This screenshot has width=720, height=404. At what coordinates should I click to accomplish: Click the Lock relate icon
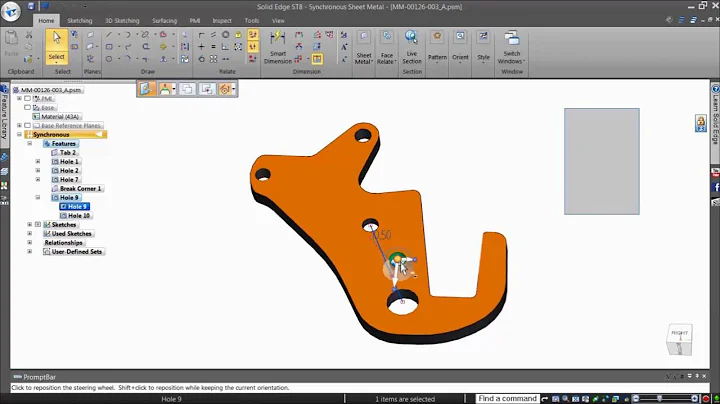pos(238,35)
